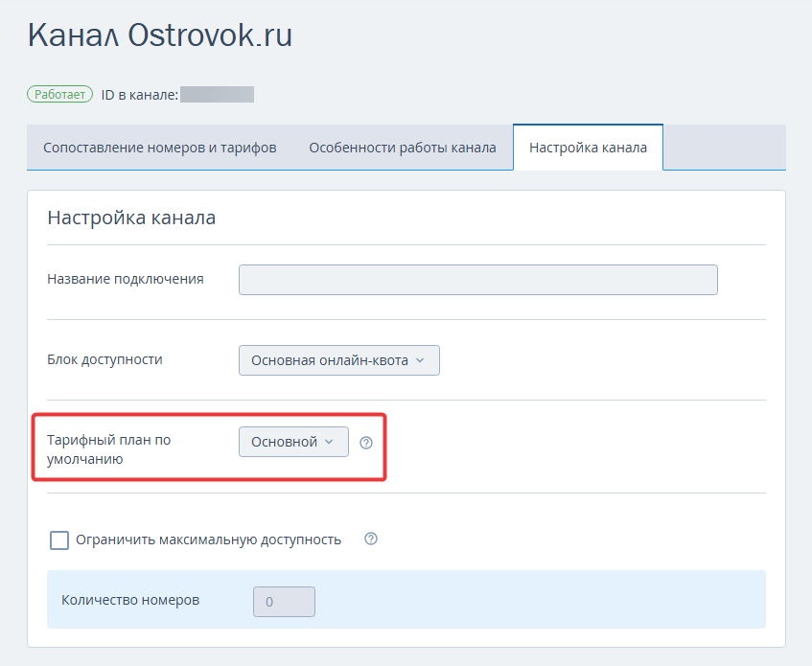Click the ID в канале label
812x666 pixels.
140,95
